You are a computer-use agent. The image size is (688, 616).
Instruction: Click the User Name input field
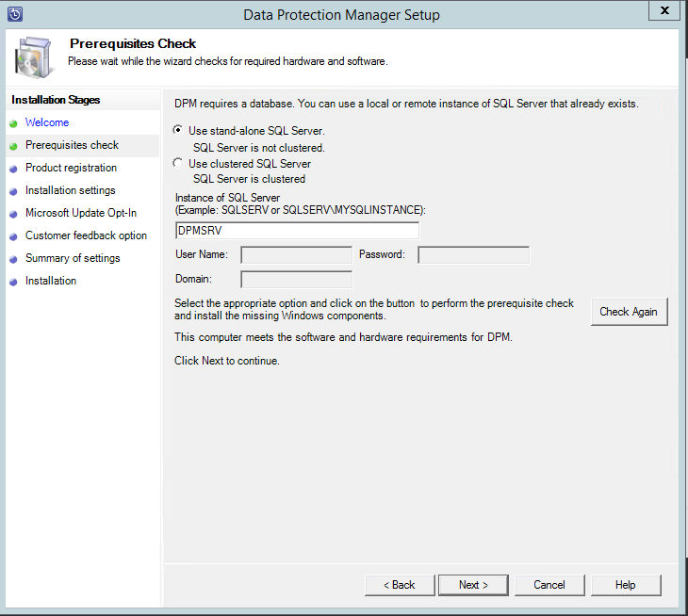click(x=297, y=255)
